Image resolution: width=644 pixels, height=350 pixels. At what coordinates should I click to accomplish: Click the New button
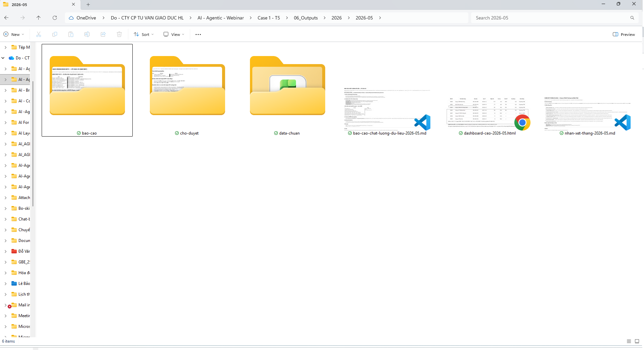coord(14,34)
